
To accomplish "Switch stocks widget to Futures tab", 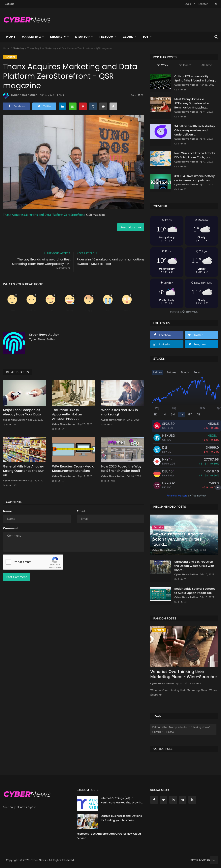I will coord(172,372).
